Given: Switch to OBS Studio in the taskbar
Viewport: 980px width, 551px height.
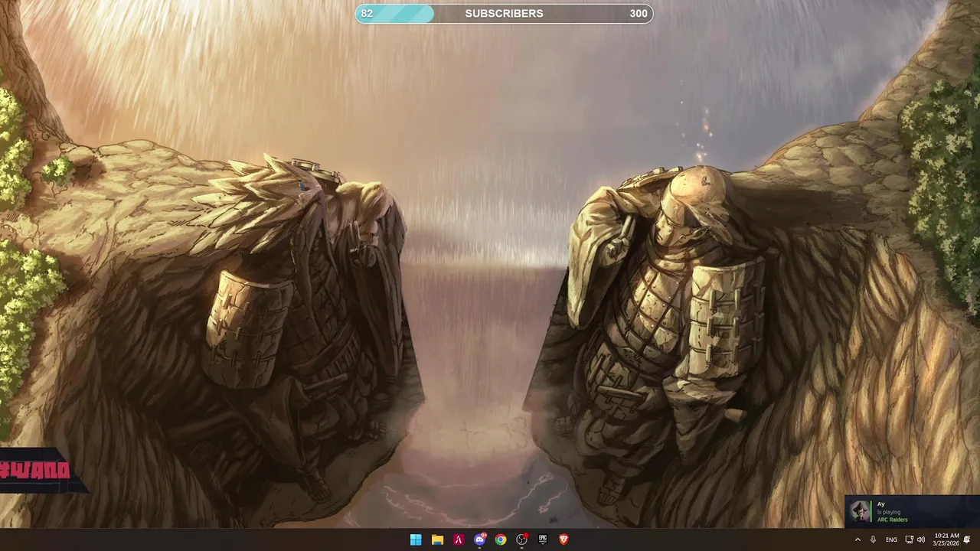Looking at the screenshot, I should [x=522, y=540].
